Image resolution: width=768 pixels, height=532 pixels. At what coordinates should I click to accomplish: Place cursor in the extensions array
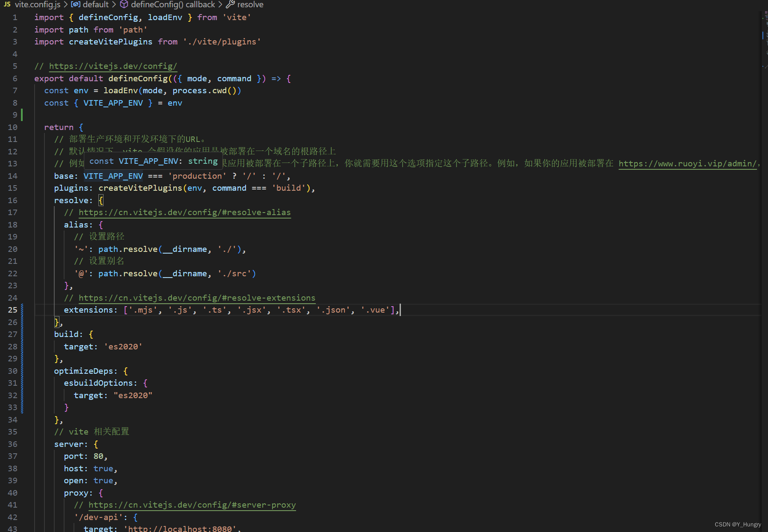pos(257,310)
